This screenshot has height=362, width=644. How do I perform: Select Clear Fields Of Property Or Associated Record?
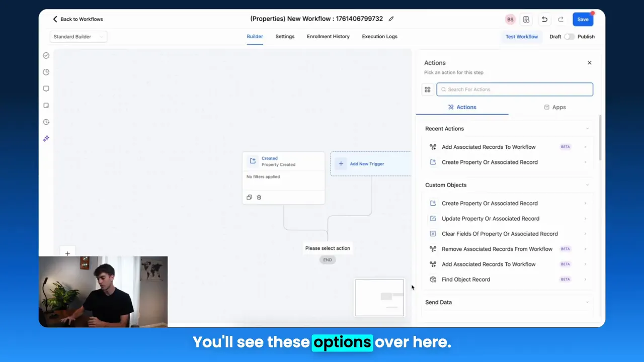point(508,234)
